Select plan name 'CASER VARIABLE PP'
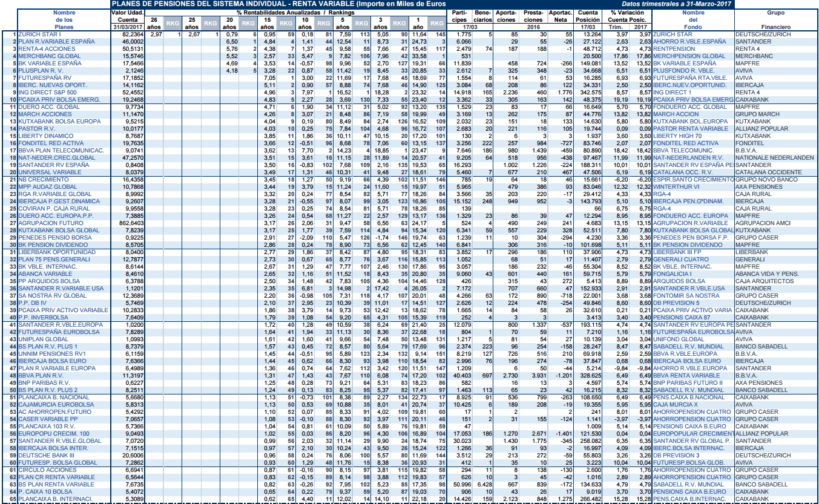819x504 pixels. 48,419
